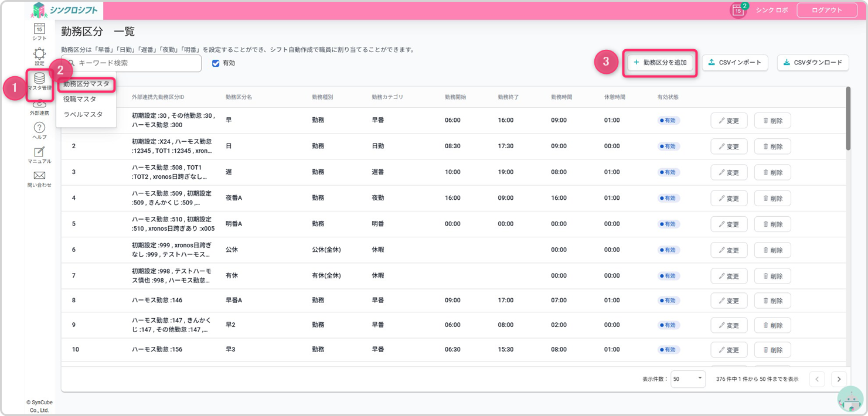Select 役職マスタ from the menu
868x416 pixels.
(80, 99)
